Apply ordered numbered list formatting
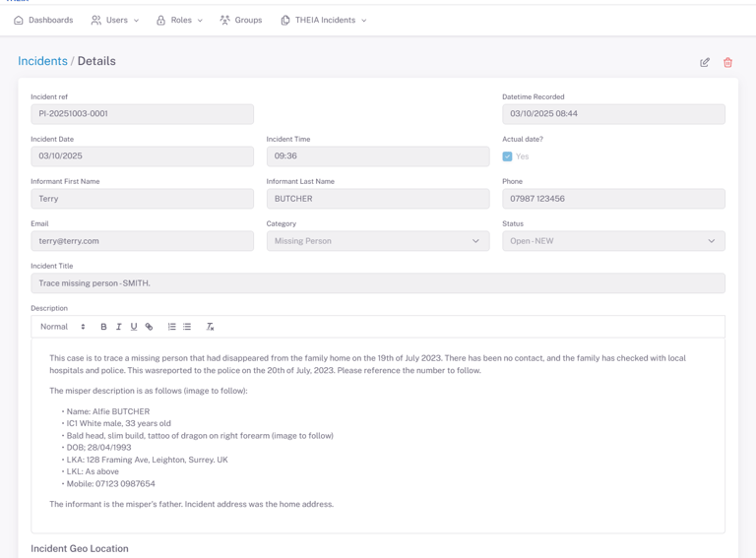 tap(171, 327)
